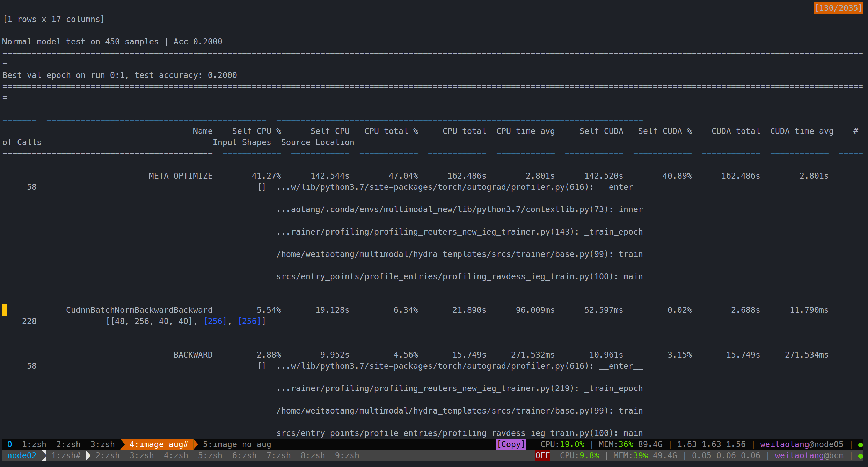868x467 pixels.
Task: Open the 5:image_no_aug window tab
Action: (x=237, y=444)
